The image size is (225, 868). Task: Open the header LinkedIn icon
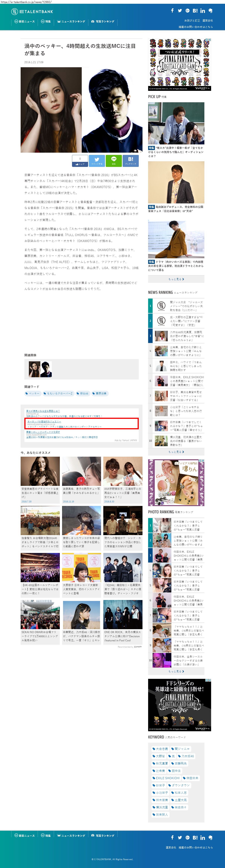tap(203, 10)
